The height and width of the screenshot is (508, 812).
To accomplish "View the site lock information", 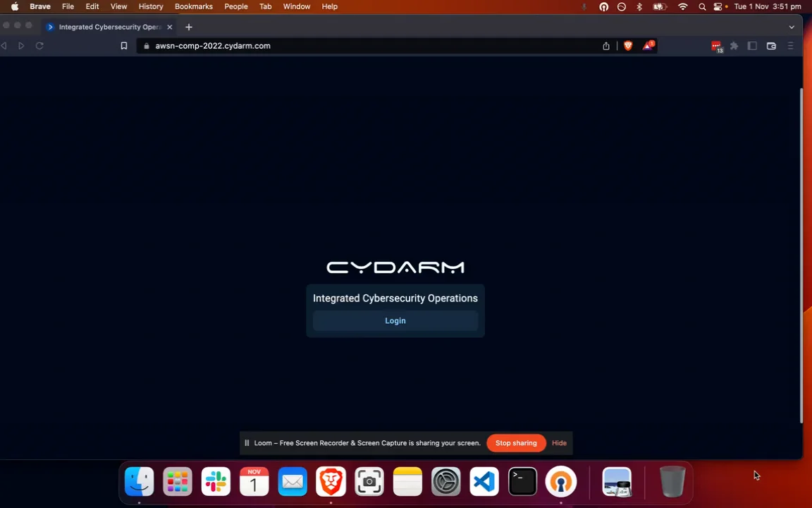I will click(x=146, y=46).
